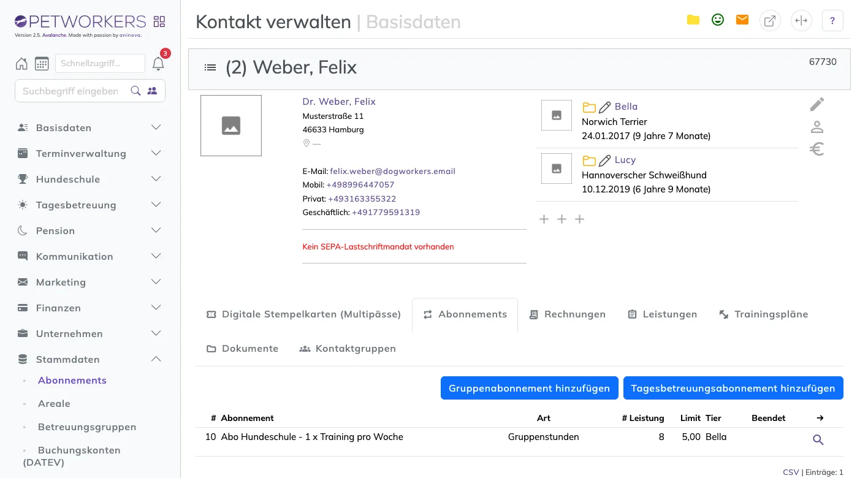Open the list menu icon beside Weber, Felix

tap(210, 67)
